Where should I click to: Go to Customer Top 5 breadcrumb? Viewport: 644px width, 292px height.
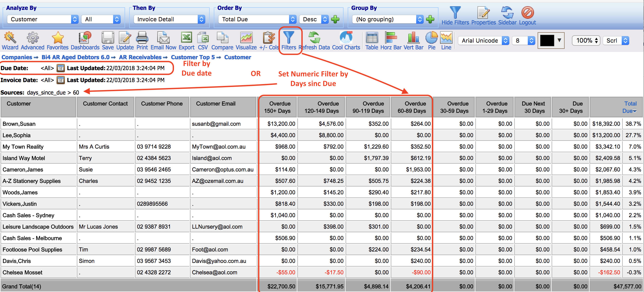click(x=193, y=57)
